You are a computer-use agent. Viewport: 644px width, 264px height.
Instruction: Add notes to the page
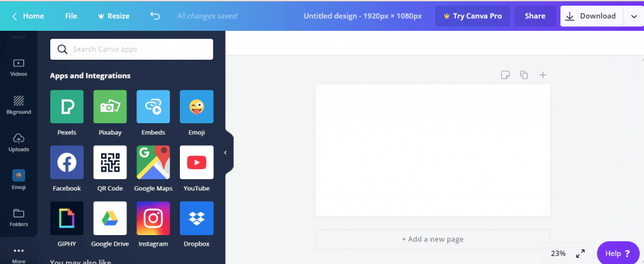(505, 75)
